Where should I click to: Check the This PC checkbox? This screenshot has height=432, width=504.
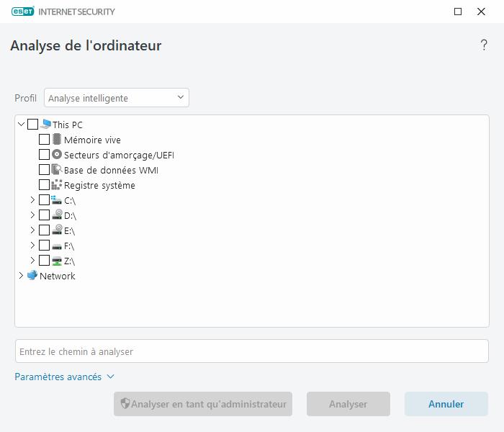pos(33,125)
